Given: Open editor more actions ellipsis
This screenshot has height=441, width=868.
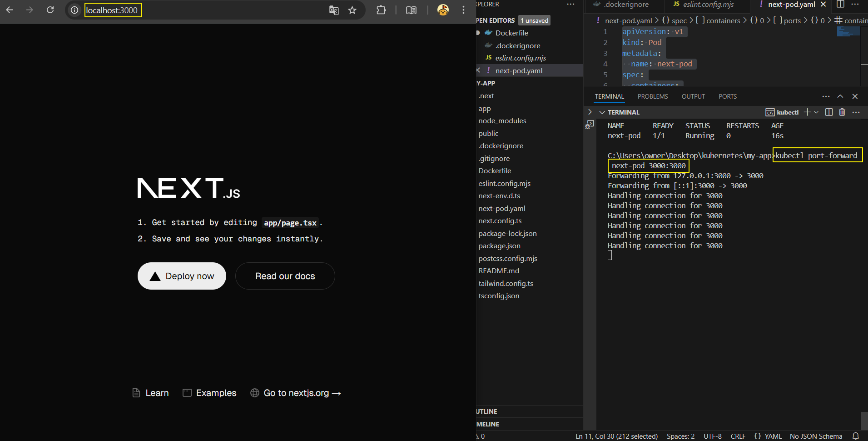Looking at the screenshot, I should (855, 4).
